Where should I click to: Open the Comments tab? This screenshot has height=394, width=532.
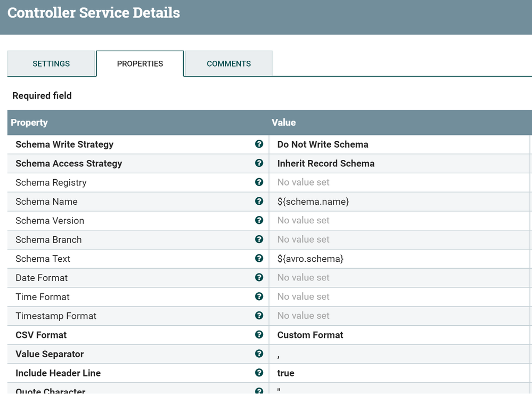click(x=229, y=63)
